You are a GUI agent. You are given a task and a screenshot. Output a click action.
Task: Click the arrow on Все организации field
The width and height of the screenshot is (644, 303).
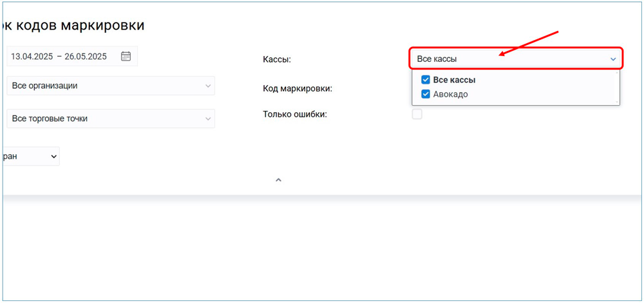click(207, 86)
